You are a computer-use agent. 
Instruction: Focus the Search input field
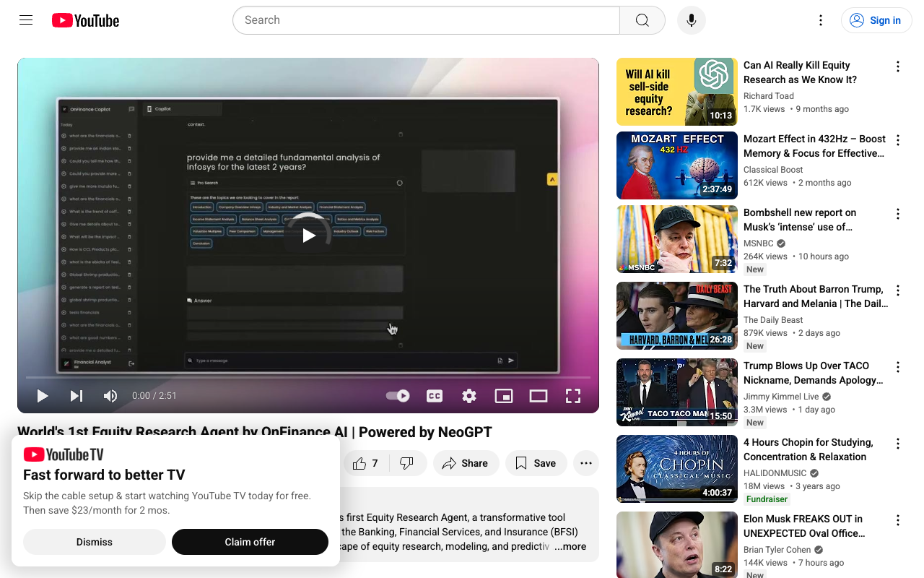(x=426, y=20)
